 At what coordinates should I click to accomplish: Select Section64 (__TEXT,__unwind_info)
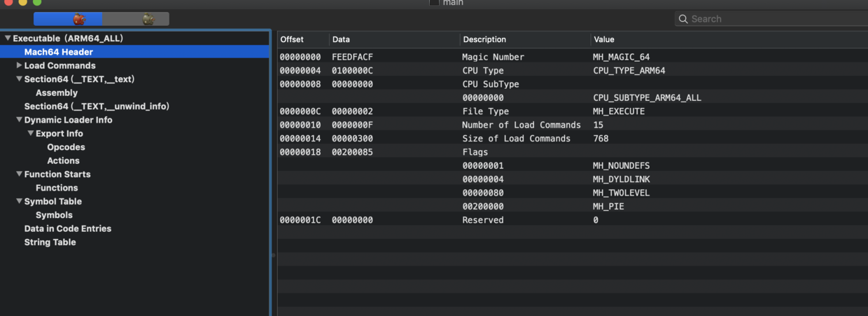click(97, 106)
